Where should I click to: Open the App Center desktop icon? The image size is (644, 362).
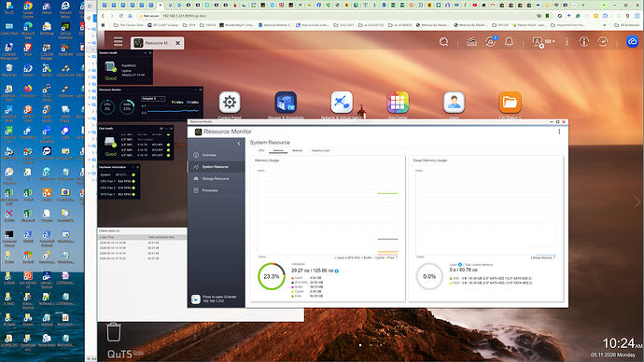[x=398, y=103]
